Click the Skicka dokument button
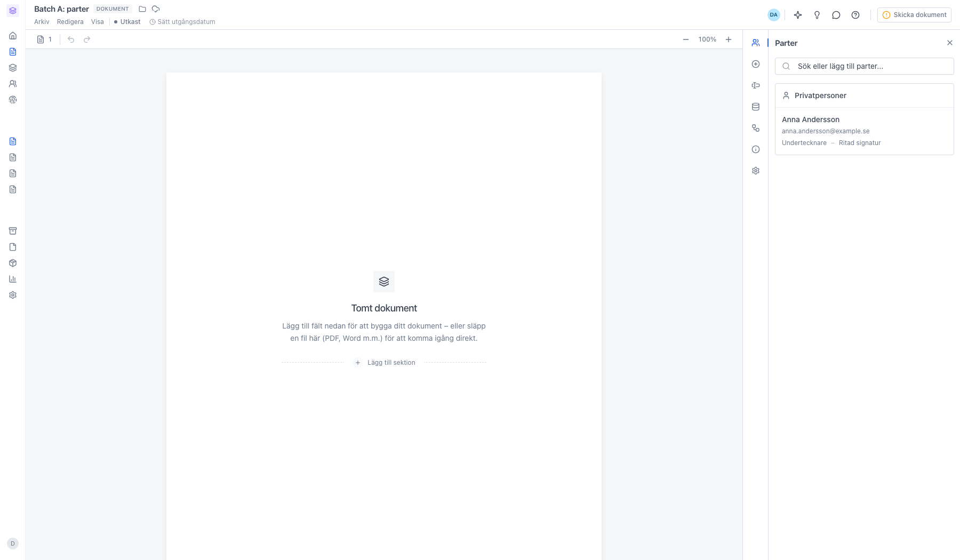 (x=914, y=15)
